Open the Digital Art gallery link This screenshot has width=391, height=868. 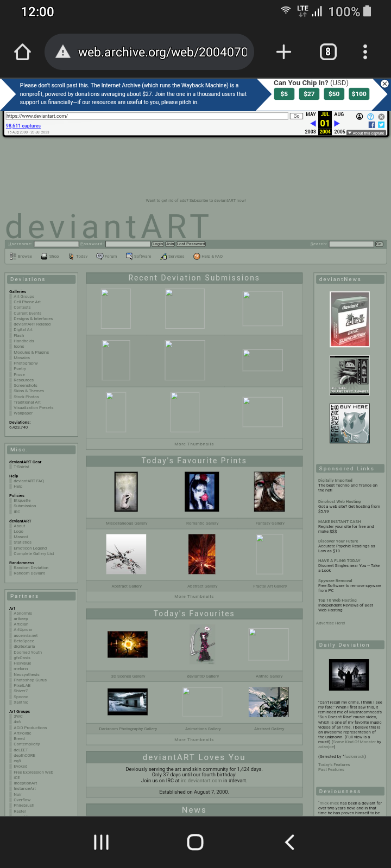pos(23,330)
